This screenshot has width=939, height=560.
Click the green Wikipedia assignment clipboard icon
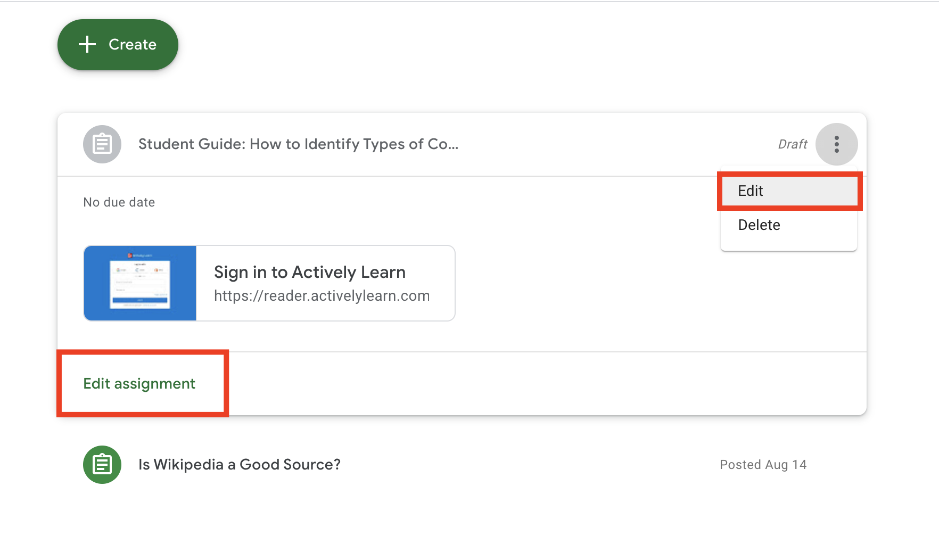click(x=102, y=465)
